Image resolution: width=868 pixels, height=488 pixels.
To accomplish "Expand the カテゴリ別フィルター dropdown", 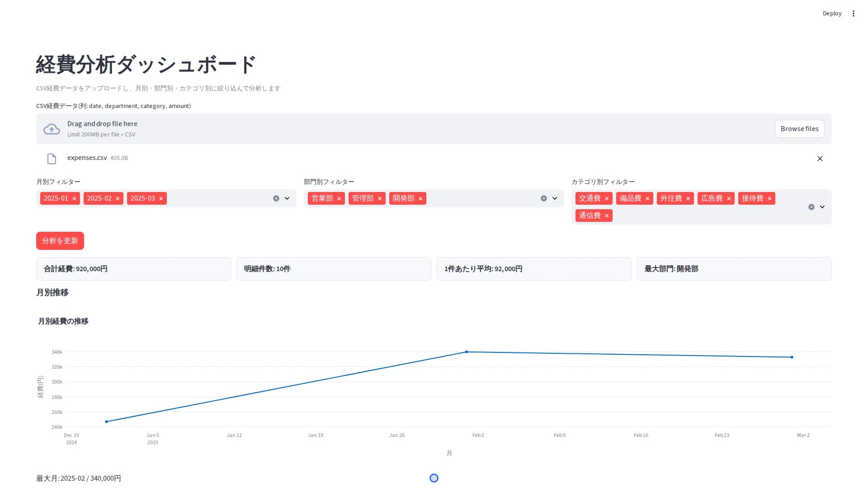I will tap(822, 207).
